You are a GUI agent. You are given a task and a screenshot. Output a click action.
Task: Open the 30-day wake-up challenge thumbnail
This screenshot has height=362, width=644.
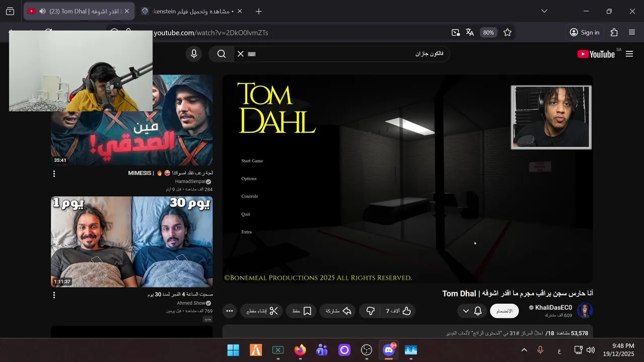[x=132, y=242]
